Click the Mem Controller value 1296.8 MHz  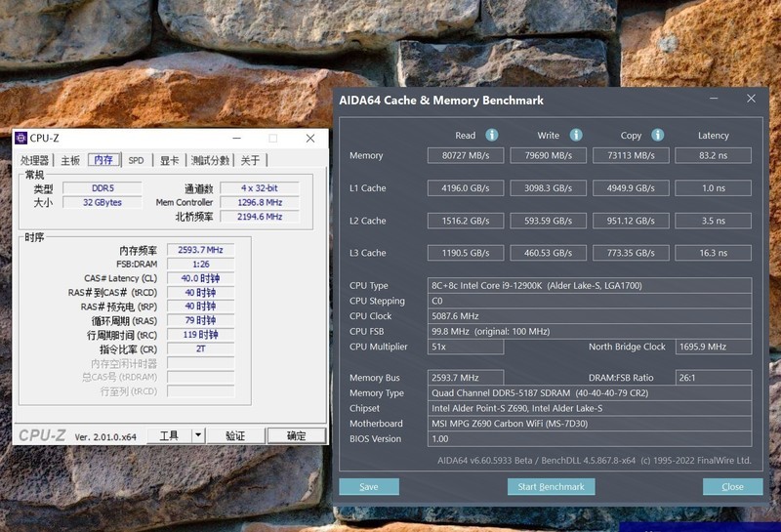(260, 202)
